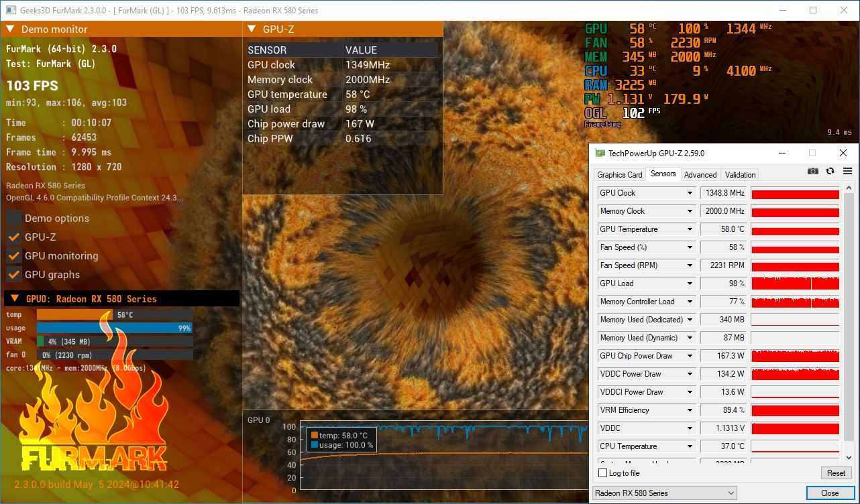This screenshot has width=860, height=504.
Task: Click the OGL 102 FPS overlay reading
Action: point(623,113)
